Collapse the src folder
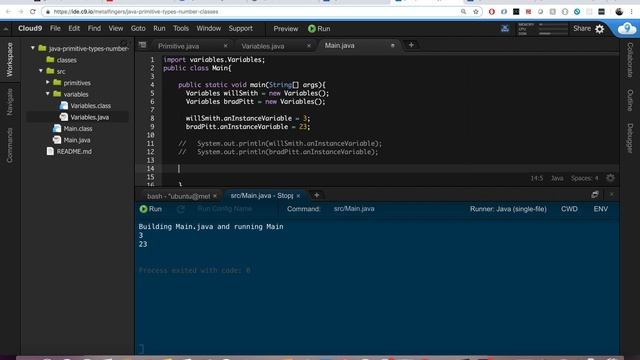The height and width of the screenshot is (360, 640). (x=41, y=71)
